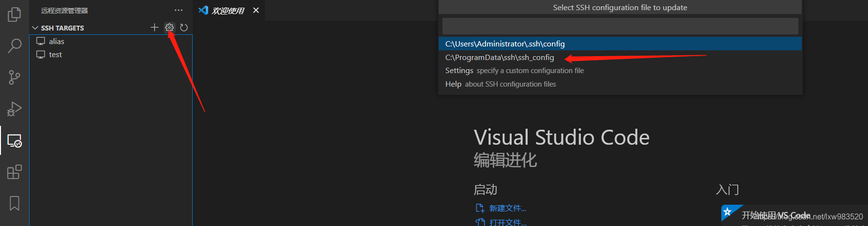
Task: Click the 新建文件 link
Action: coord(507,208)
